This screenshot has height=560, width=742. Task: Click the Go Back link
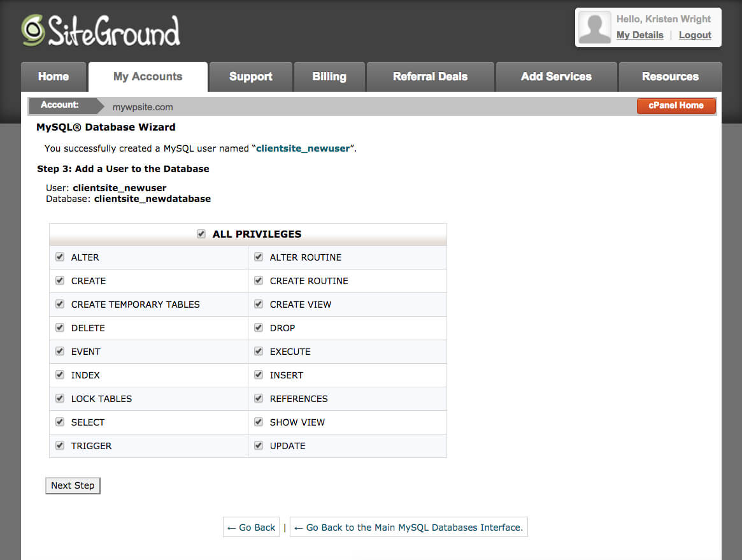tap(252, 528)
